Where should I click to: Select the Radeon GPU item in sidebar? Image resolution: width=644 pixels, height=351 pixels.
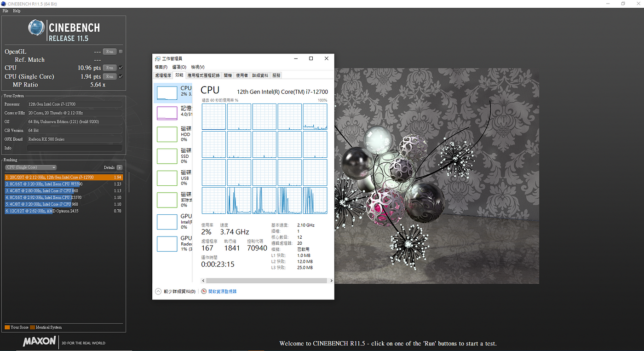(173, 244)
